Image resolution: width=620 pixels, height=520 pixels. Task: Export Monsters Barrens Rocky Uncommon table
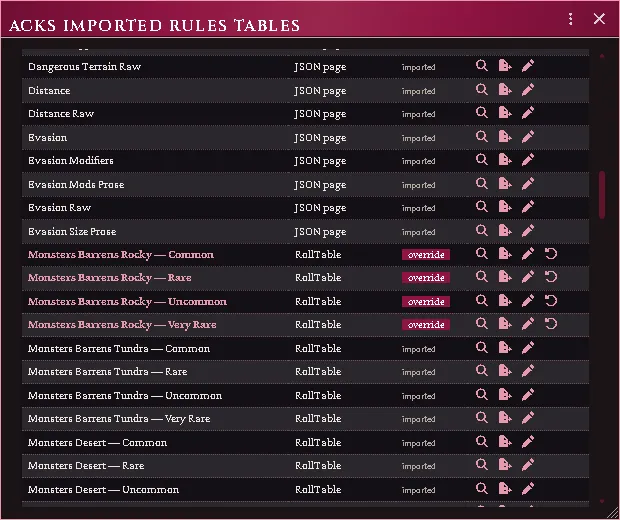click(x=505, y=301)
